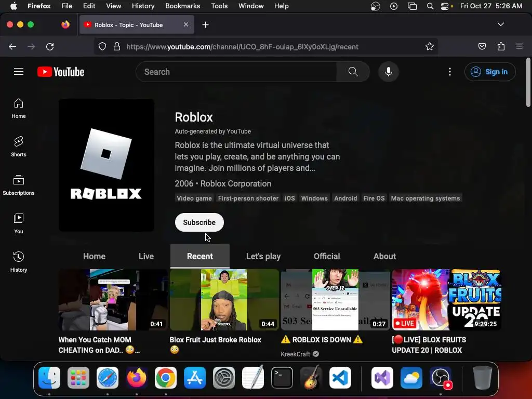Open Subscriptions in the left sidebar
Screen dimensions: 532x399
pos(19,185)
